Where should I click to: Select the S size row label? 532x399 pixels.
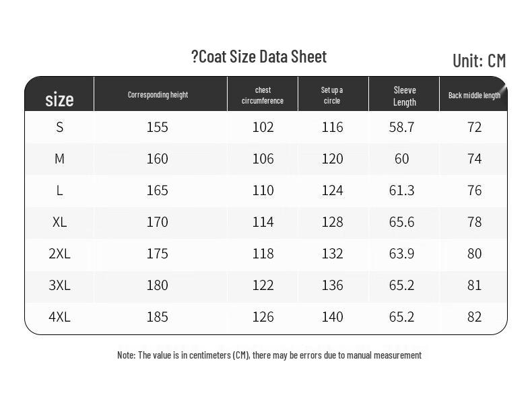click(x=59, y=127)
